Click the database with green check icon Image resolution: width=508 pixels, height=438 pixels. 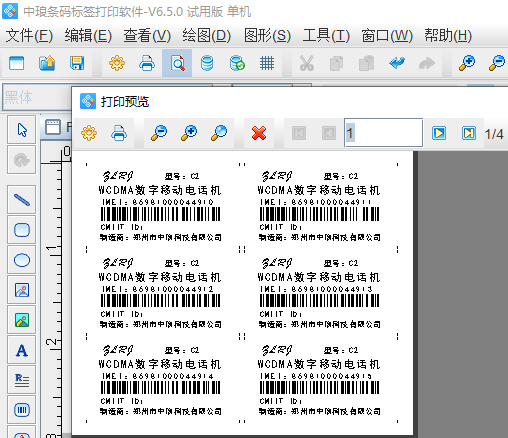[x=237, y=63]
